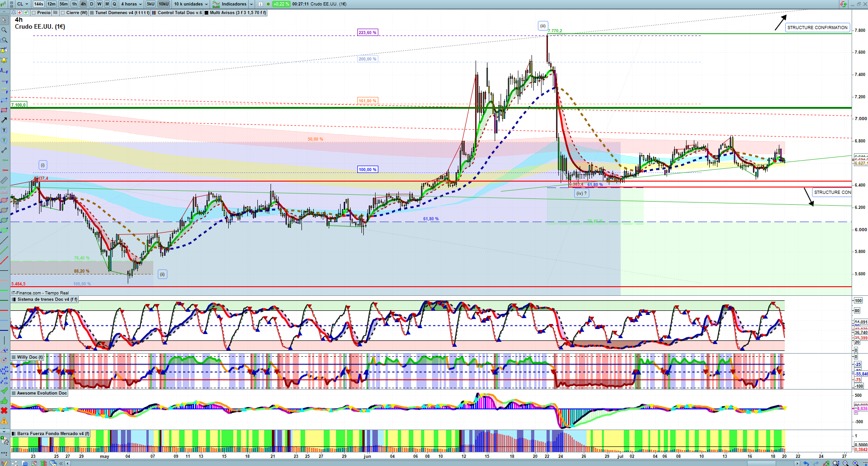868x466 pixels.
Task: Select the black arrow drawing tool
Action: 4,120
